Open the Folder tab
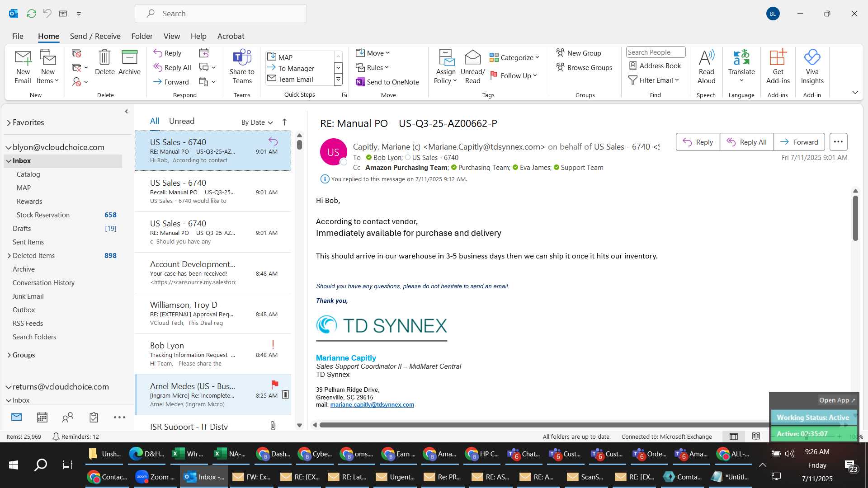Image resolution: width=868 pixels, height=488 pixels. 142,36
